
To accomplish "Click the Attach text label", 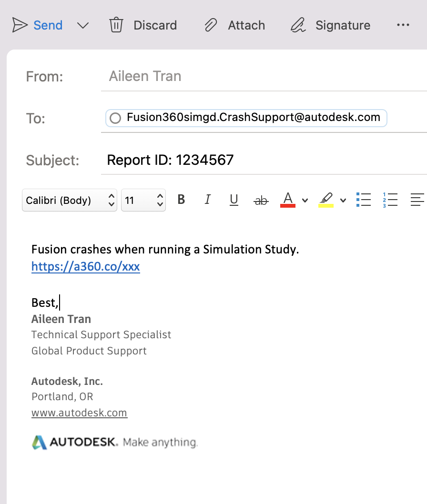I will tap(246, 25).
